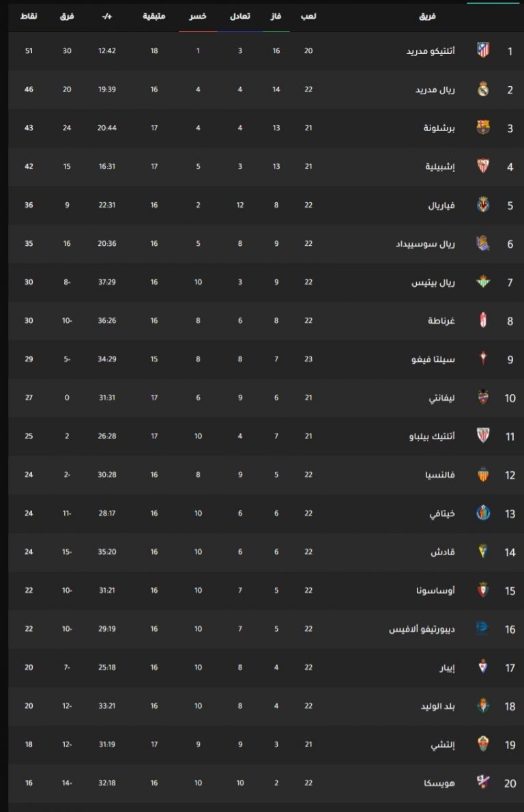Click the Real Madrid club crest

[x=482, y=89]
